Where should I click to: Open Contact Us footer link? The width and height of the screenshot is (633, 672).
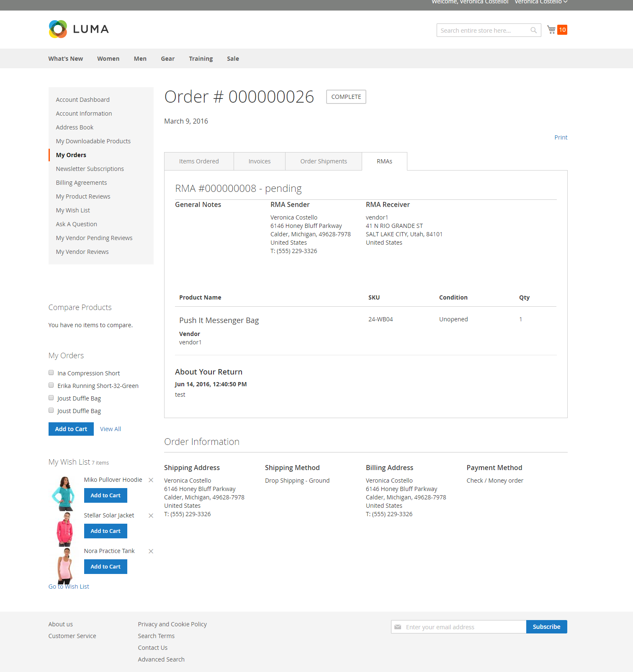(x=153, y=648)
